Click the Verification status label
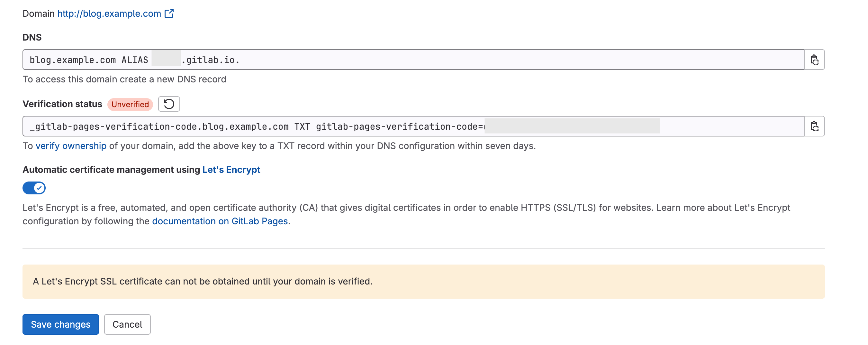Image resolution: width=868 pixels, height=345 pixels. (x=62, y=104)
